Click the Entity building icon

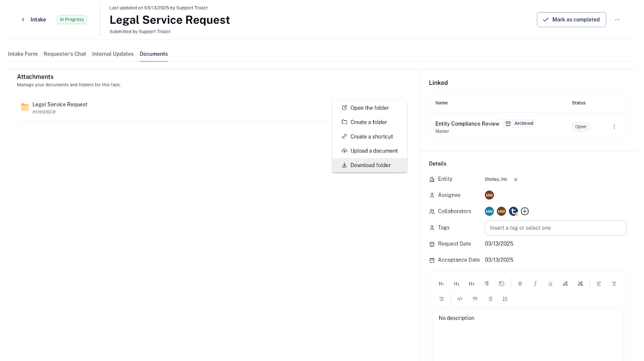pos(432,179)
